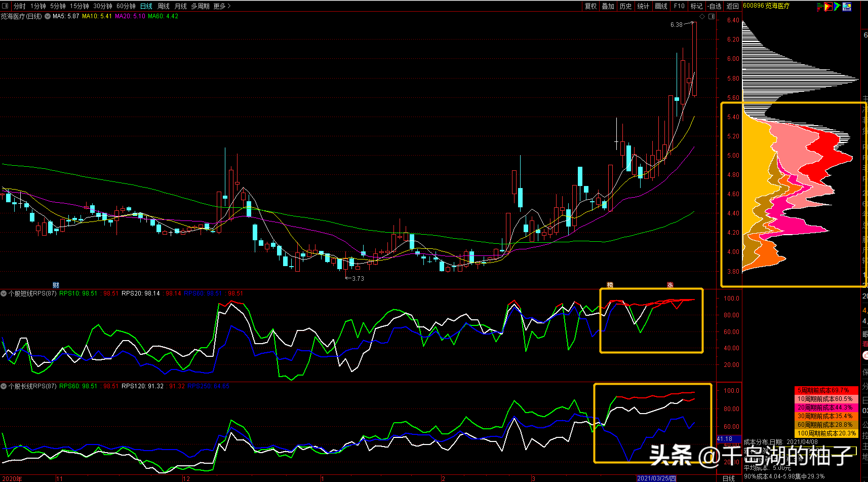This screenshot has height=482, width=868.
Task: Click the diamond icon above the price axis
Action: coord(702,17)
